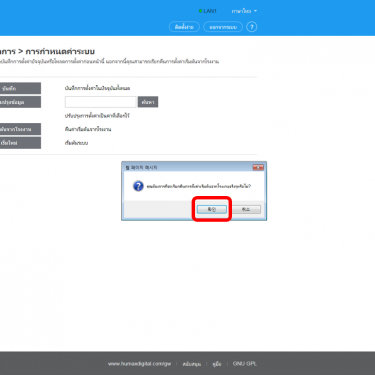Click the gray button beside บันทึกการตั้งค่า text
Viewport: 375px width, 375px height.
(20, 88)
